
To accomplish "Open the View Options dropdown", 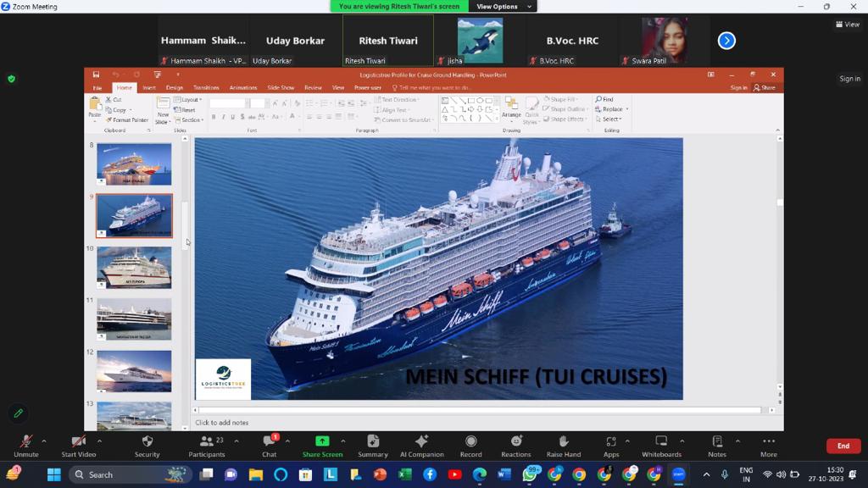I will pyautogui.click(x=503, y=6).
